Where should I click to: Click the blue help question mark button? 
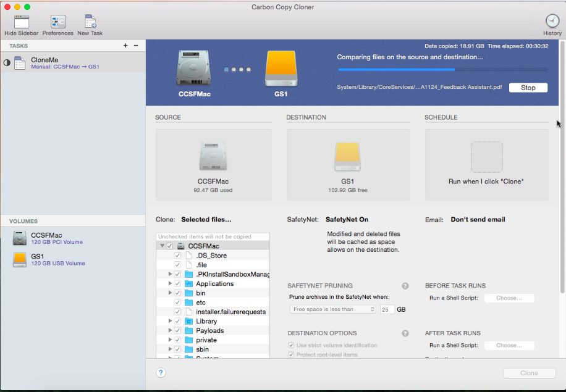click(161, 373)
